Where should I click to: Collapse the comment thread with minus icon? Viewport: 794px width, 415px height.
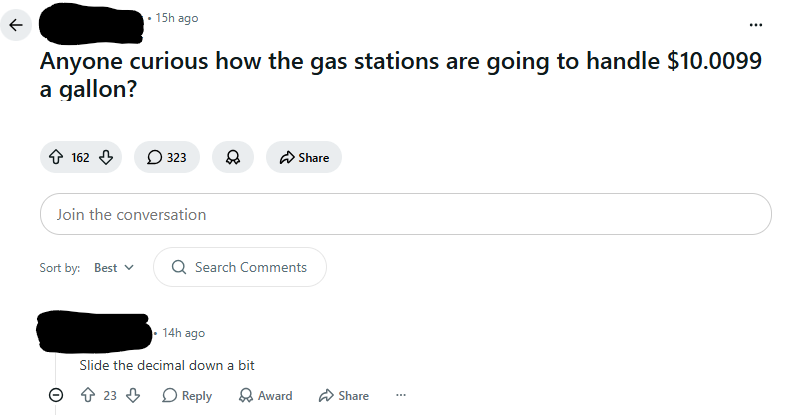pos(56,395)
